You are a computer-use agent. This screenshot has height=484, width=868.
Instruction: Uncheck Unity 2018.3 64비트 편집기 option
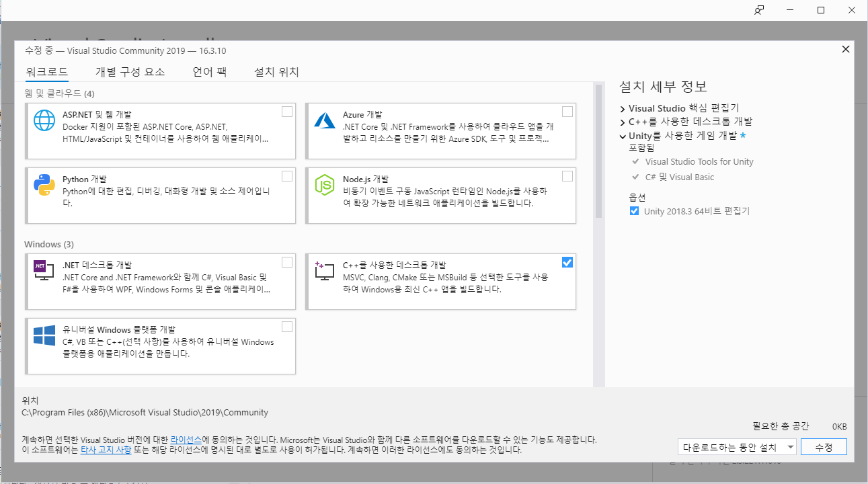click(x=634, y=211)
